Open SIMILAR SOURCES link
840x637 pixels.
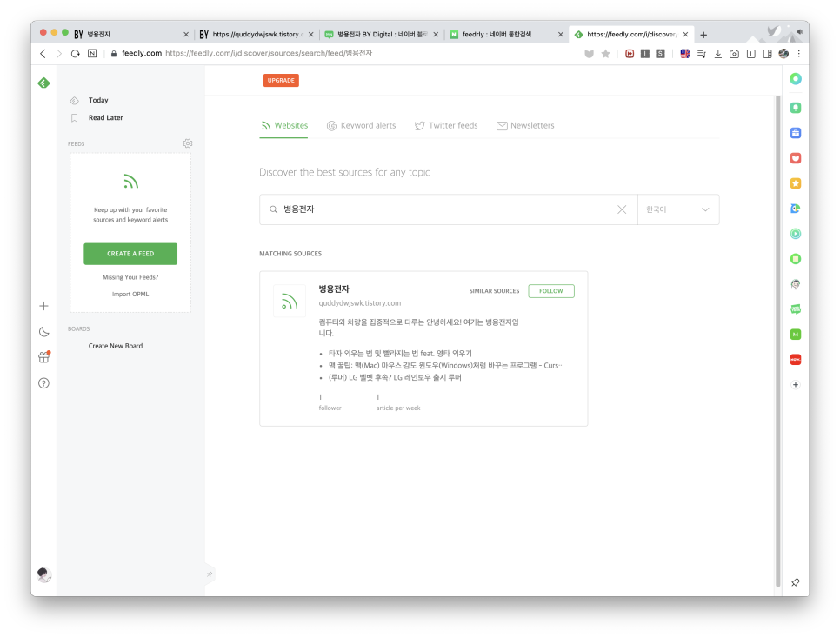point(494,291)
